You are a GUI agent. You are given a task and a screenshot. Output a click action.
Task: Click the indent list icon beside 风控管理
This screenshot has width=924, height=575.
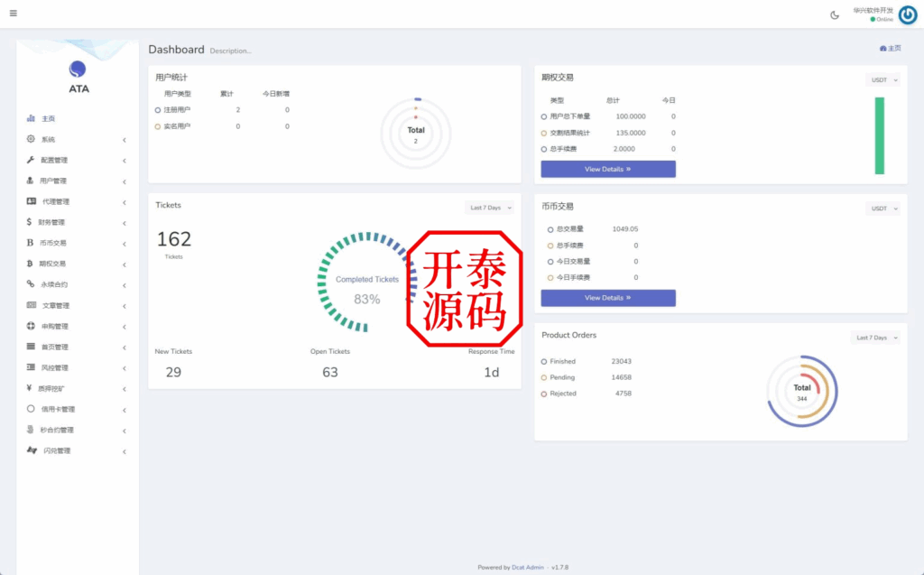[x=31, y=366]
